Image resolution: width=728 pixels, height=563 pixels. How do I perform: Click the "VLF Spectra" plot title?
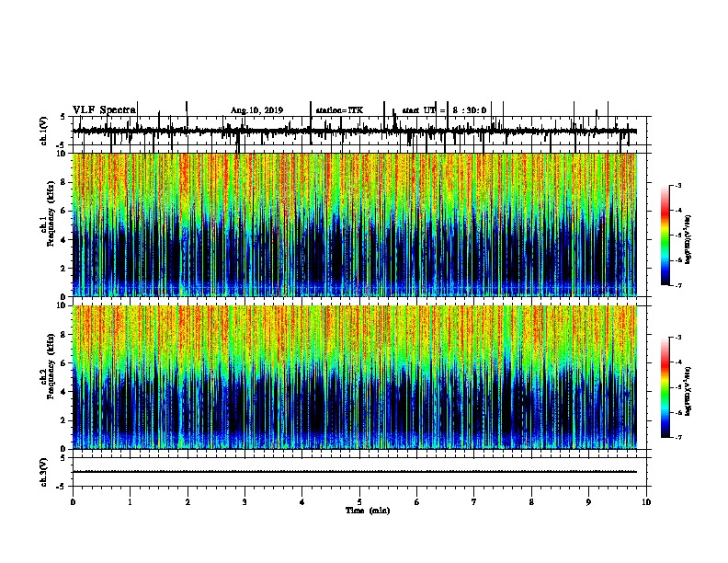(104, 109)
